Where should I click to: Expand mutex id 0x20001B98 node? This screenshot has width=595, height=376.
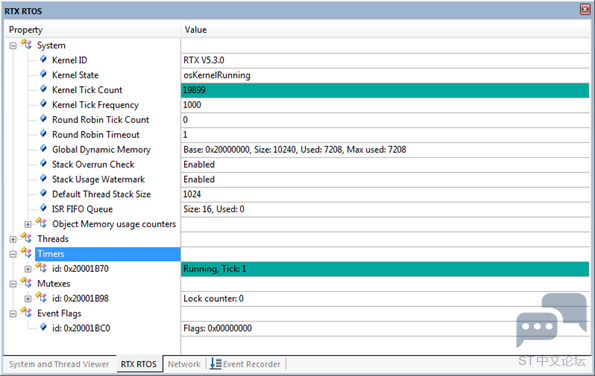pos(28,299)
